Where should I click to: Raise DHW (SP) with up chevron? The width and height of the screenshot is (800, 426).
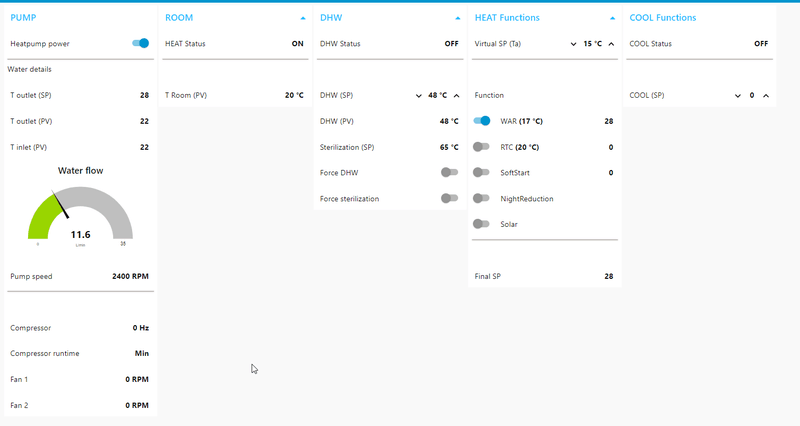coord(457,95)
